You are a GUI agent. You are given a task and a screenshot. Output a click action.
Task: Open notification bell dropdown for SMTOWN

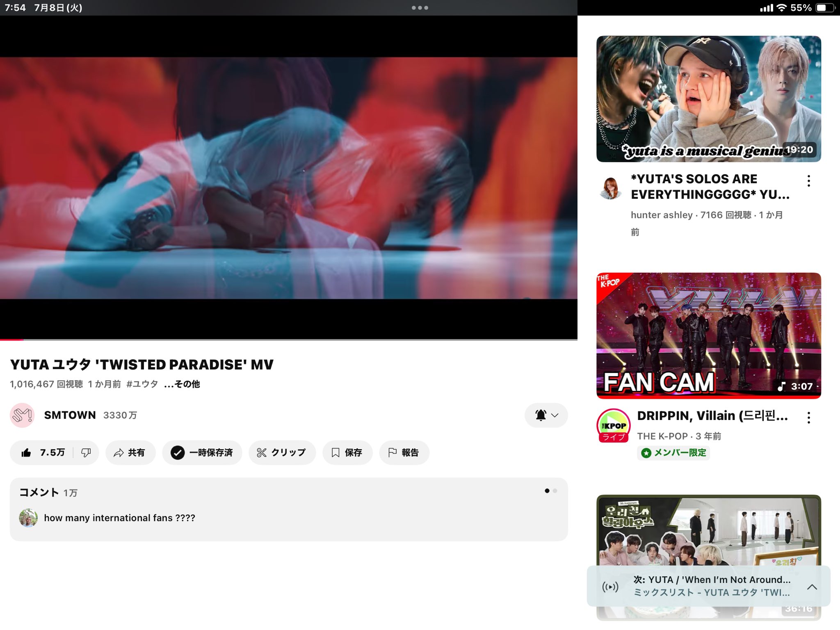pyautogui.click(x=546, y=415)
